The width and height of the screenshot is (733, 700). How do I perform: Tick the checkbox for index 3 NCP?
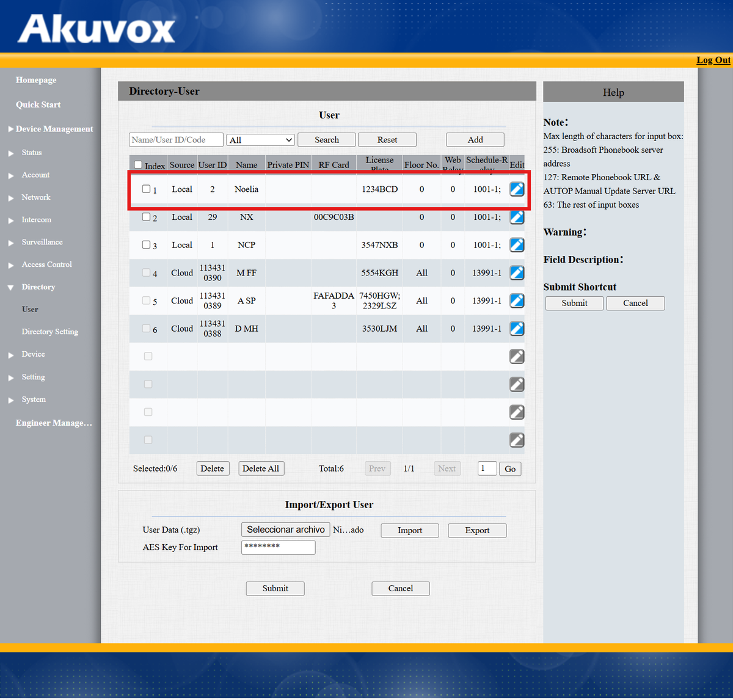[146, 244]
